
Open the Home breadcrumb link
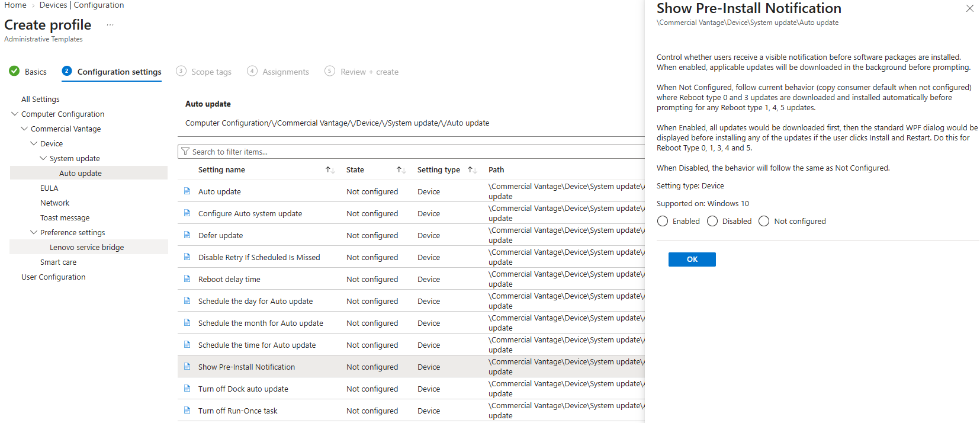(x=15, y=5)
